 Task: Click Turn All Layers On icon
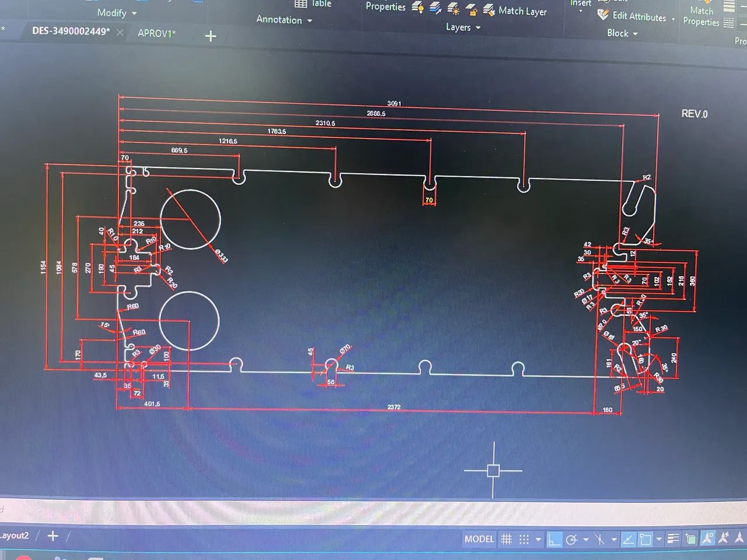pyautogui.click(x=418, y=8)
